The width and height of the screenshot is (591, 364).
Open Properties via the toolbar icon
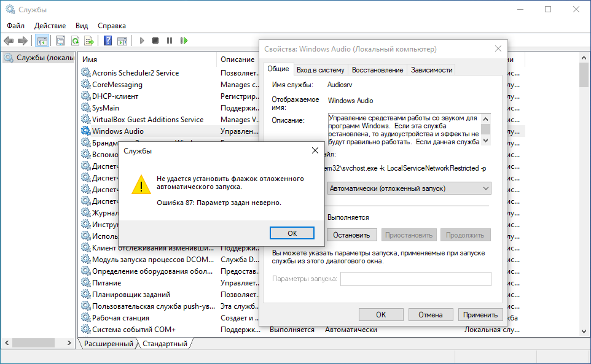(x=60, y=41)
